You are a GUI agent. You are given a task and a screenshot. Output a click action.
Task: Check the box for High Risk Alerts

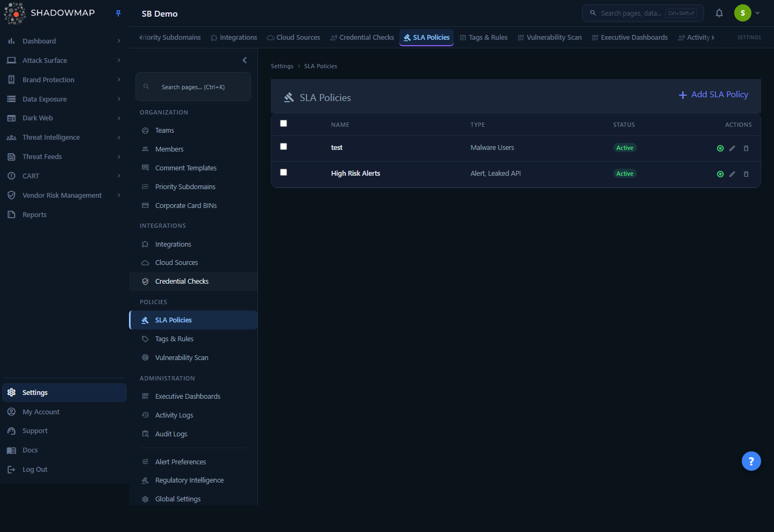(x=284, y=172)
